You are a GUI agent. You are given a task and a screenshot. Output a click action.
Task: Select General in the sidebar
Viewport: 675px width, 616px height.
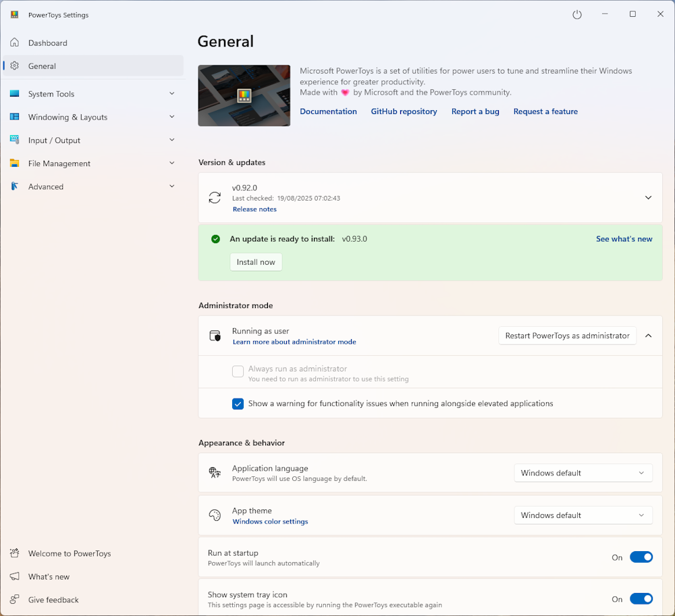(93, 66)
